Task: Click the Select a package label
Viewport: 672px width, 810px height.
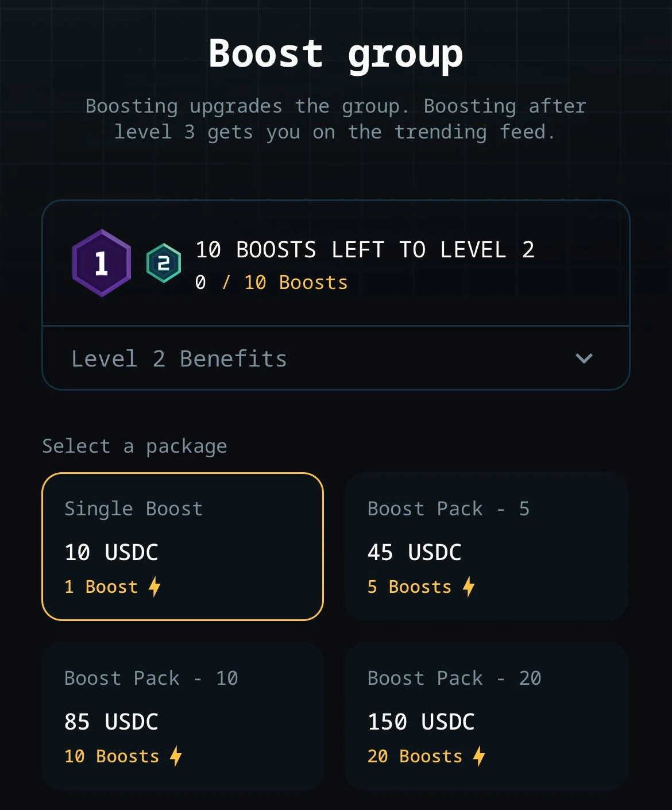Action: tap(134, 446)
